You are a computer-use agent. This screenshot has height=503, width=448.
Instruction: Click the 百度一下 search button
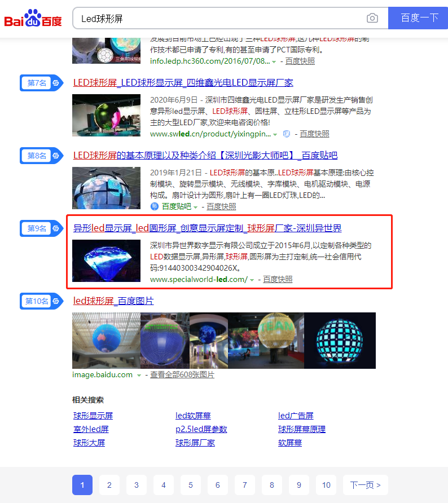(418, 18)
